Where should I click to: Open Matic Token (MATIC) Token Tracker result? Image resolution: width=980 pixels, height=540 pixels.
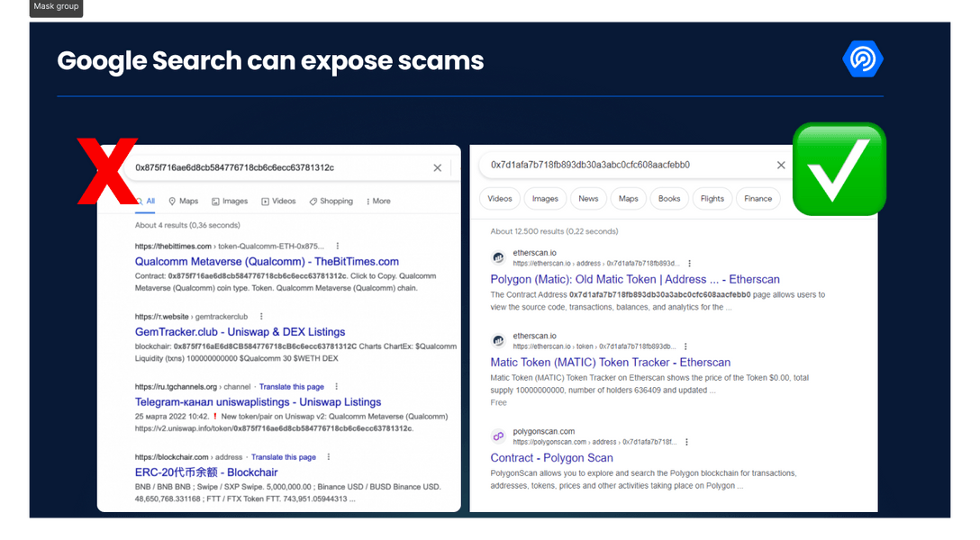click(x=610, y=362)
